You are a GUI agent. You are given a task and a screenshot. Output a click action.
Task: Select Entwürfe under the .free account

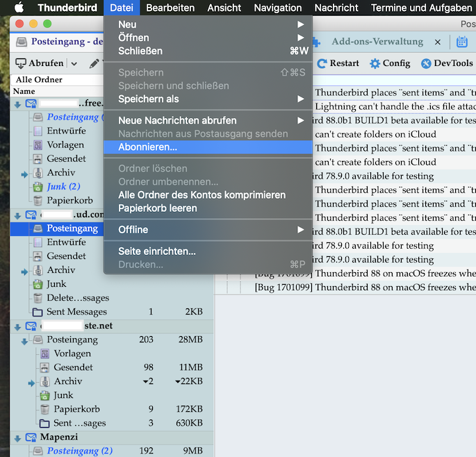[x=66, y=131]
